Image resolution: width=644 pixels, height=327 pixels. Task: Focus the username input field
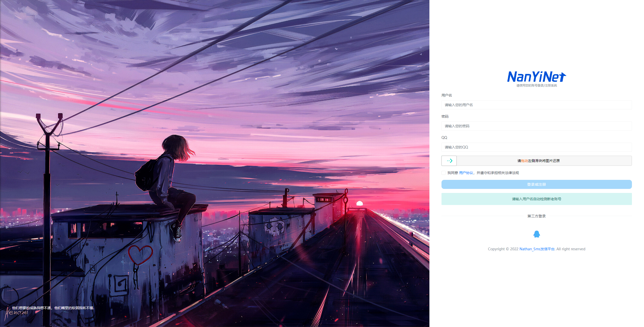click(536, 105)
